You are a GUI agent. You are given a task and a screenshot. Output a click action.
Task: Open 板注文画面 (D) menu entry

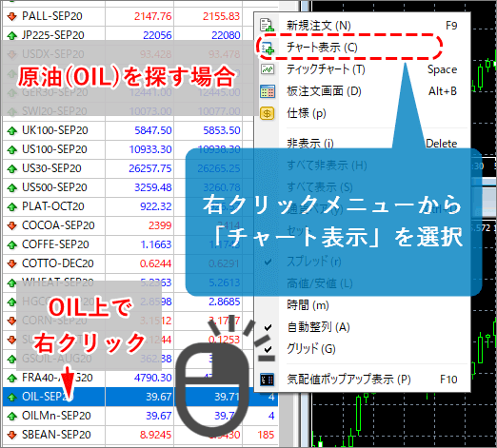[362, 91]
